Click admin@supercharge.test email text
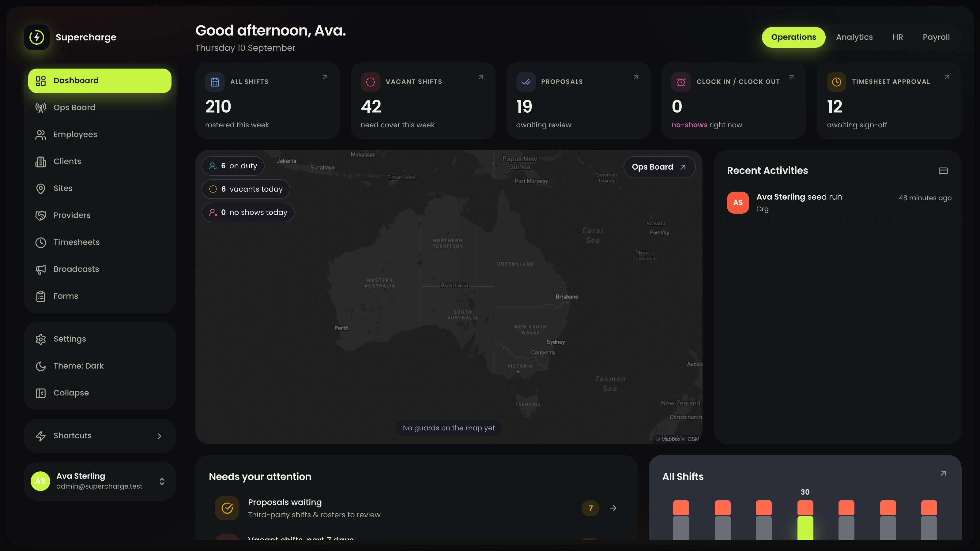 [99, 486]
